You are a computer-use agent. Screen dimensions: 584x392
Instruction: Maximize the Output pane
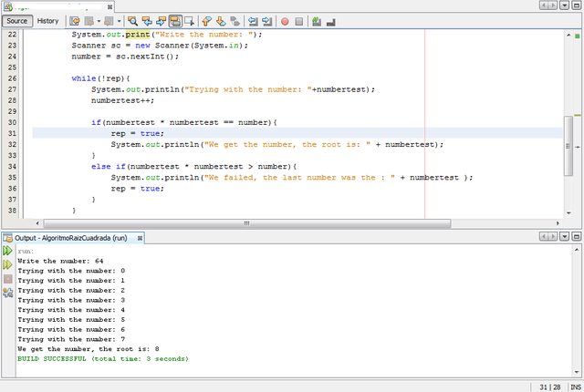576,236
